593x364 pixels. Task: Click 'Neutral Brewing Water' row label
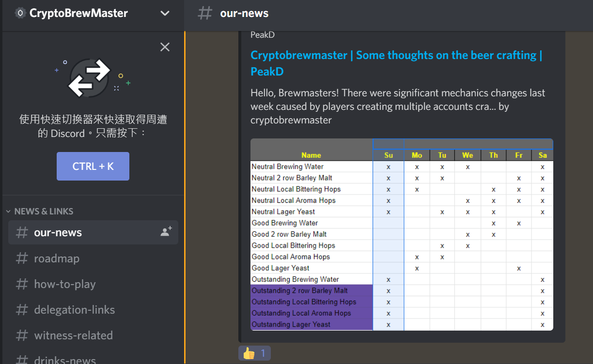pos(287,167)
